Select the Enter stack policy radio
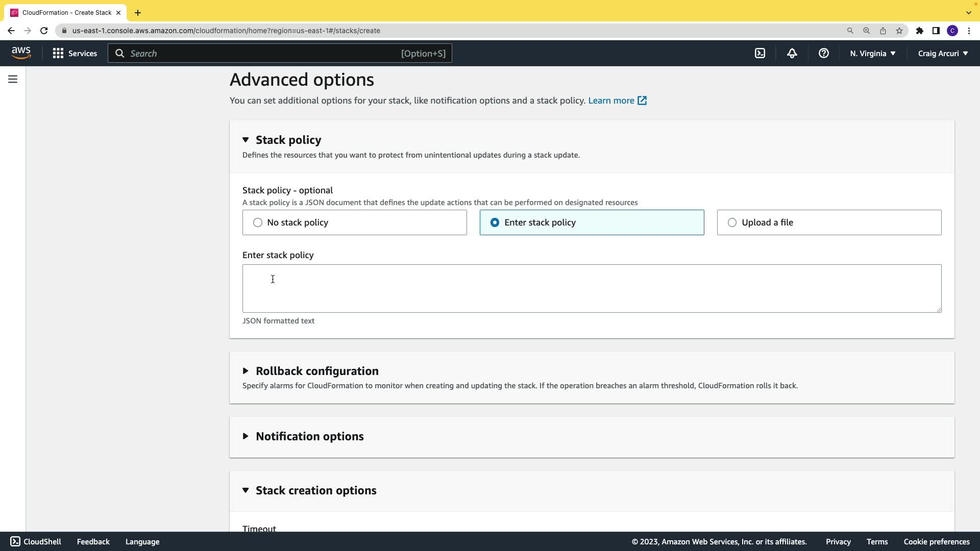Image resolution: width=980 pixels, height=551 pixels. coord(495,222)
